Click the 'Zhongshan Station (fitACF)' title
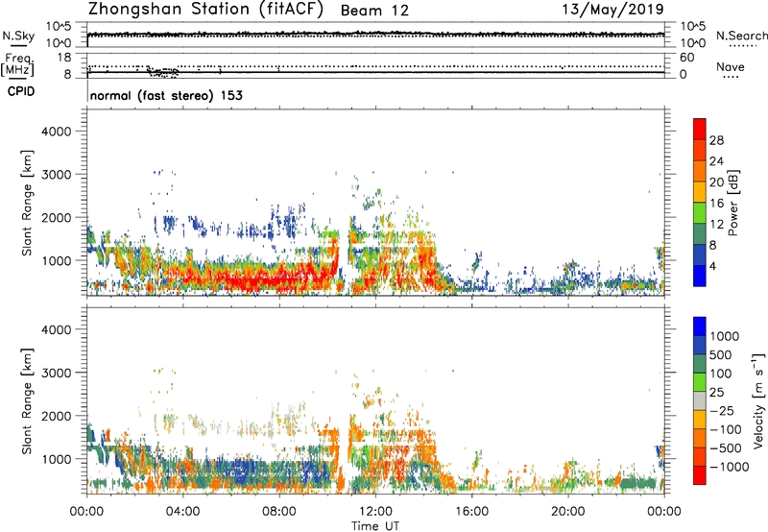The width and height of the screenshot is (768, 532). (206, 10)
